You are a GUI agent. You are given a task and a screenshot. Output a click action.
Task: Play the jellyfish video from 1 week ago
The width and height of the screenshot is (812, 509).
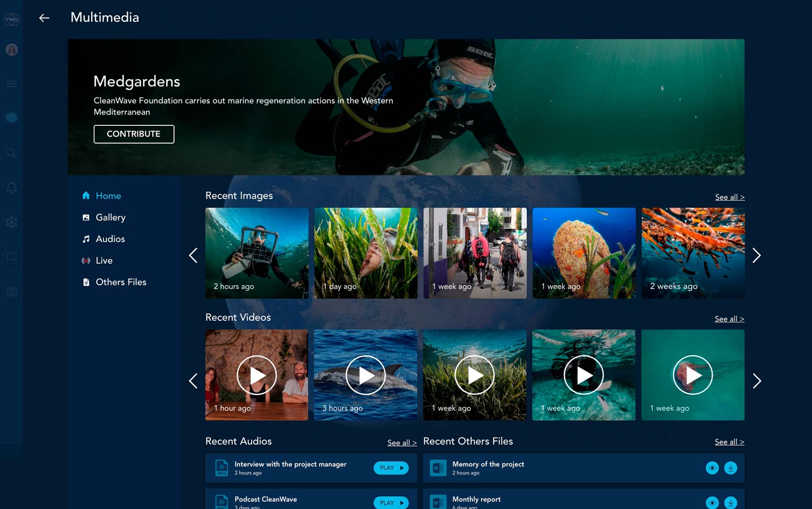coord(693,375)
